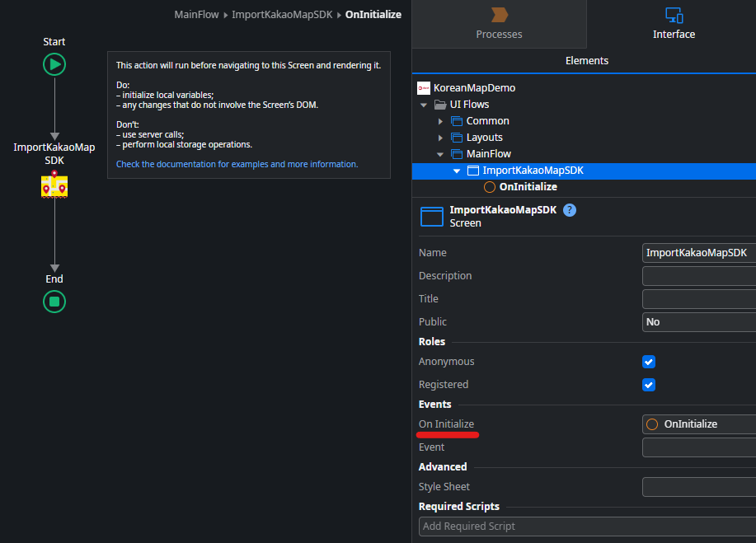Navigate to ImportKakaoMapSDK in the breadcrumb

282,15
